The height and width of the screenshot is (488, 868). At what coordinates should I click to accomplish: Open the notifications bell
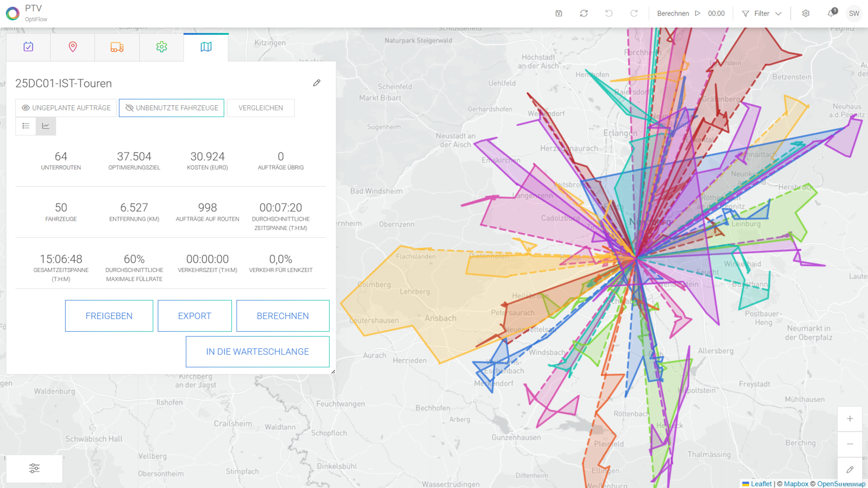click(x=831, y=13)
